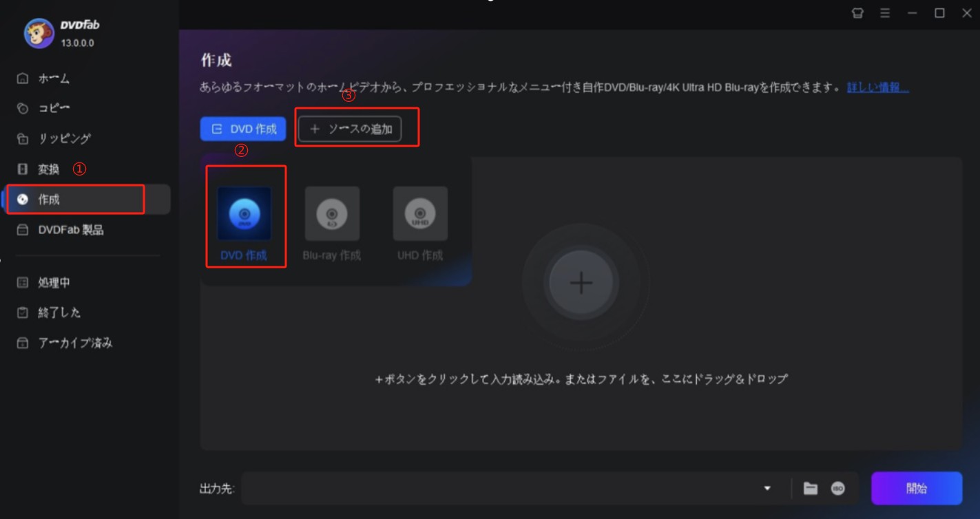This screenshot has height=519, width=980.
Task: Open the hamburger menu in title bar
Action: tap(885, 13)
